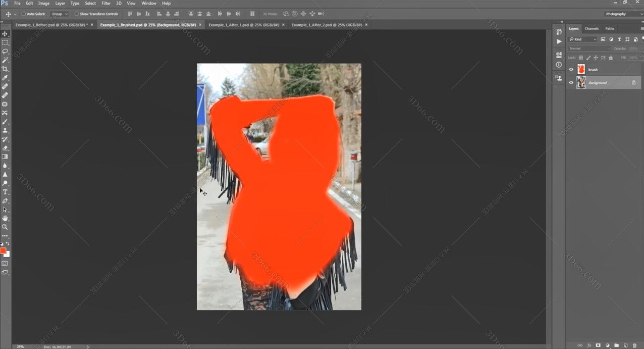This screenshot has height=349, width=644.
Task: Select the Rectangular Marquee tool
Action: click(x=5, y=42)
